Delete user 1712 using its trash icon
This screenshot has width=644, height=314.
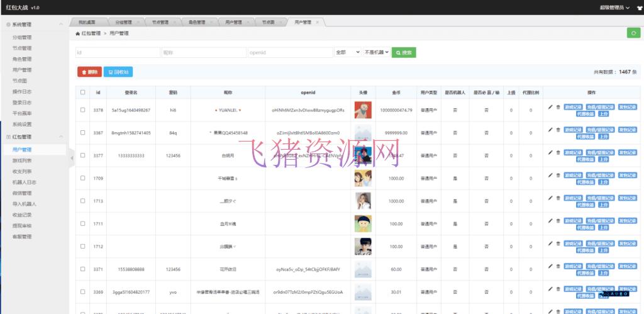click(x=558, y=244)
